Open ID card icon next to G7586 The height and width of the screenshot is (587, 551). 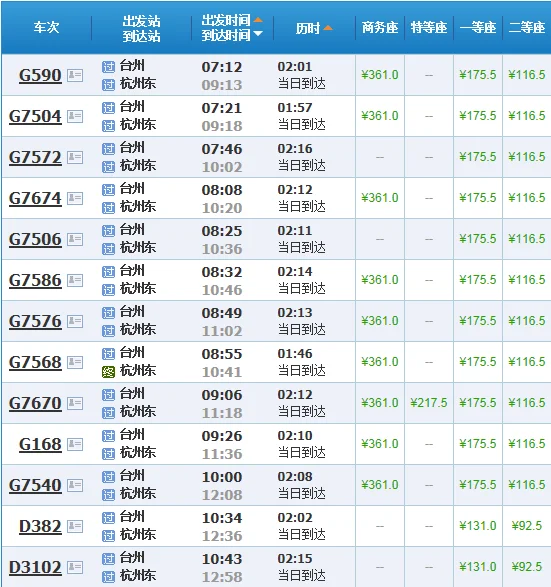[x=75, y=280]
